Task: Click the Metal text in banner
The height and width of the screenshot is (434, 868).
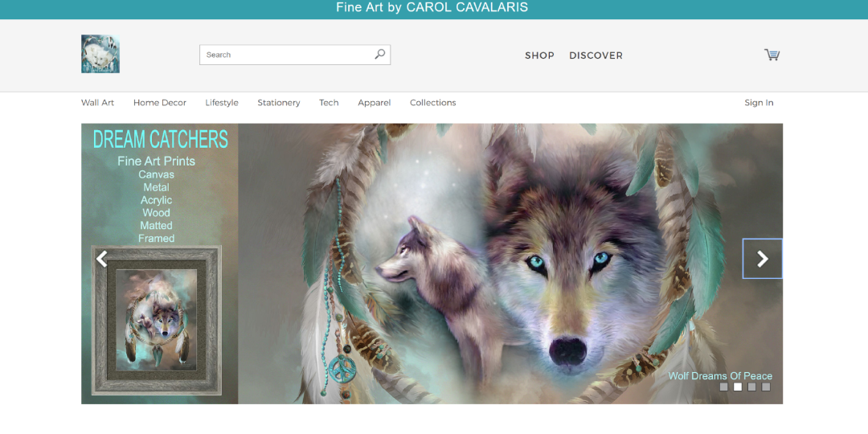Action: 156,187
